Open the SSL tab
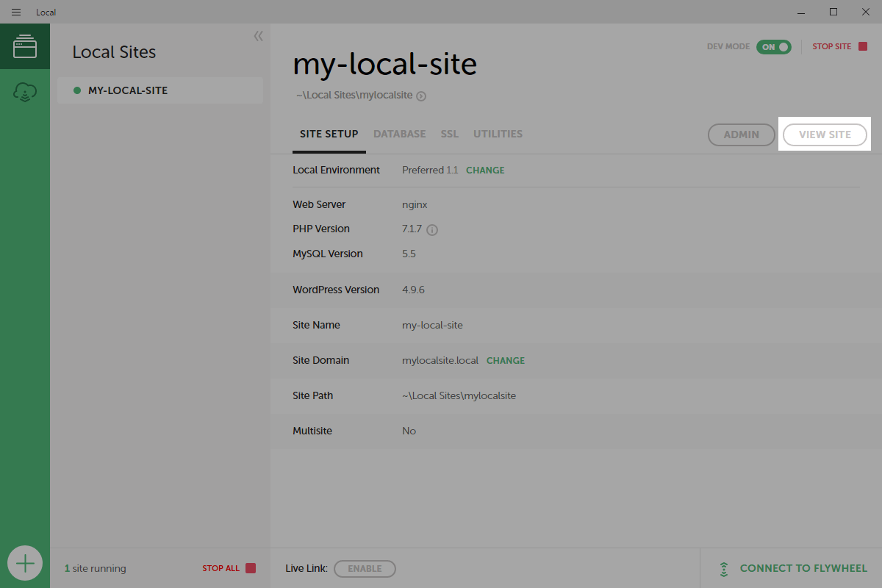Viewport: 882px width, 588px height. pos(450,135)
